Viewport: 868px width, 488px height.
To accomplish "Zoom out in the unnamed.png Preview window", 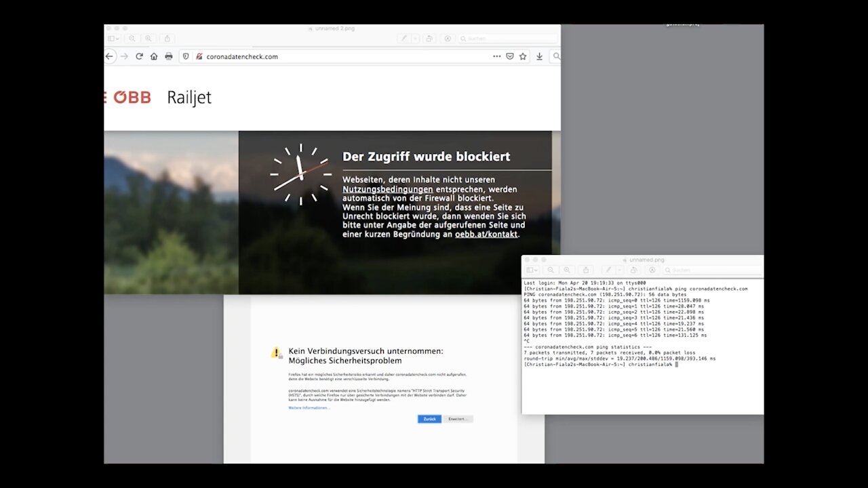I will point(551,270).
